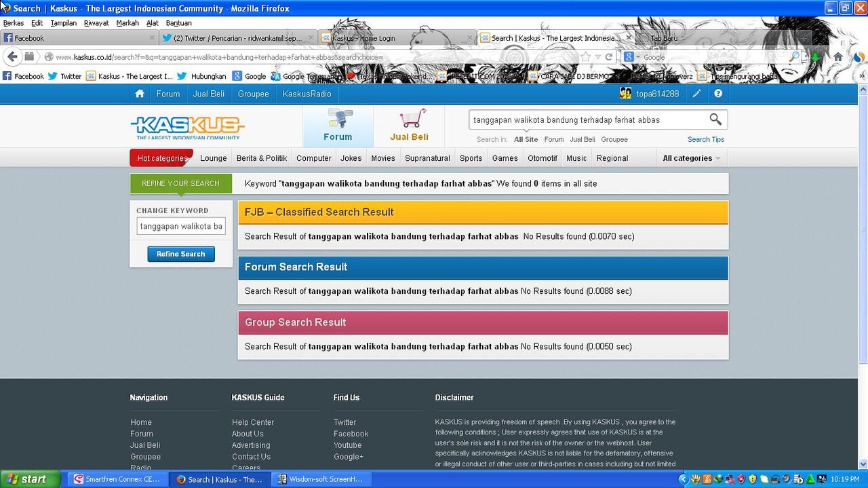Expand hidden system tray icons arrow
Screen dimensions: 868x488
click(x=683, y=479)
